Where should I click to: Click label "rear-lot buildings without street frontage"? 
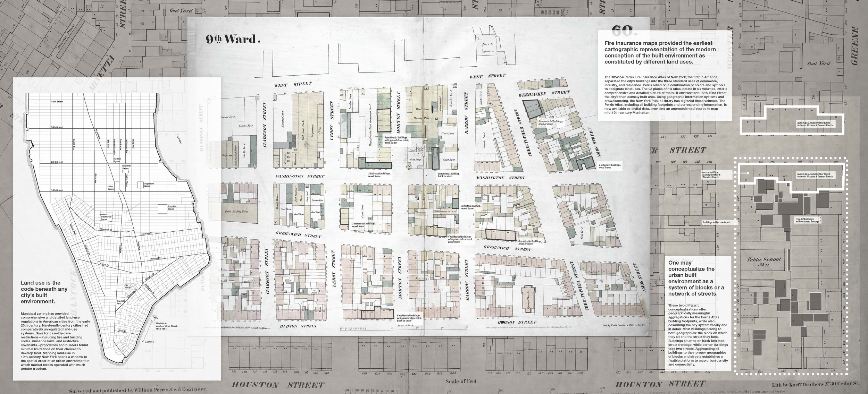point(807,220)
